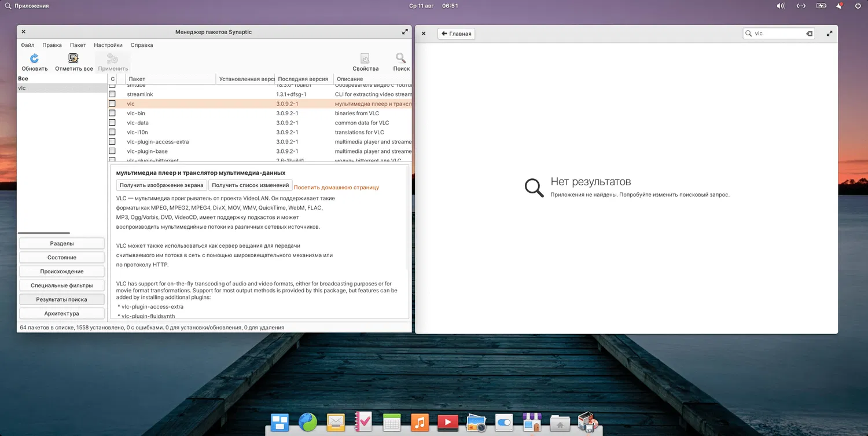Select the Результаты поиска filter button

pyautogui.click(x=62, y=300)
